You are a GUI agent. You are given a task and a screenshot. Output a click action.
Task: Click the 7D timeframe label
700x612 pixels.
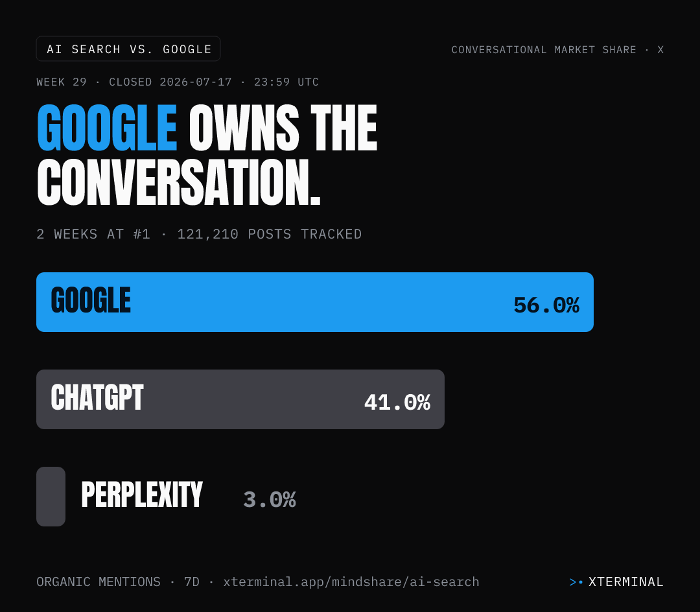192,582
